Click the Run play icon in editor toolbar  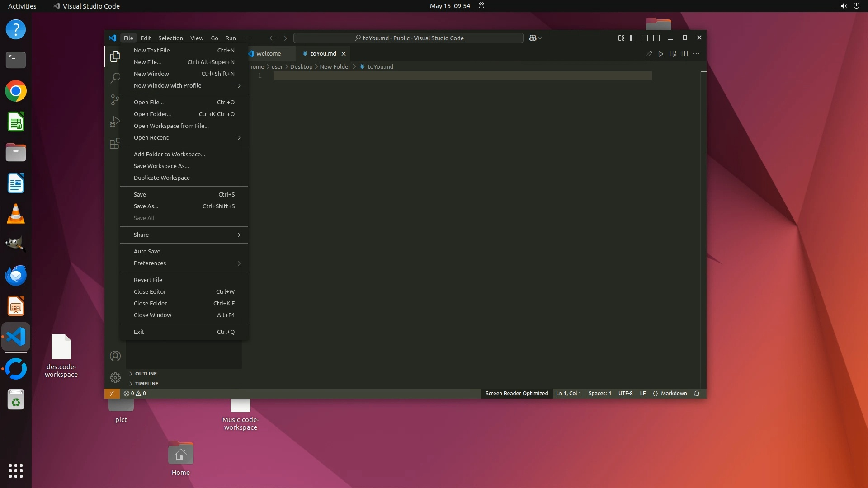click(660, 54)
